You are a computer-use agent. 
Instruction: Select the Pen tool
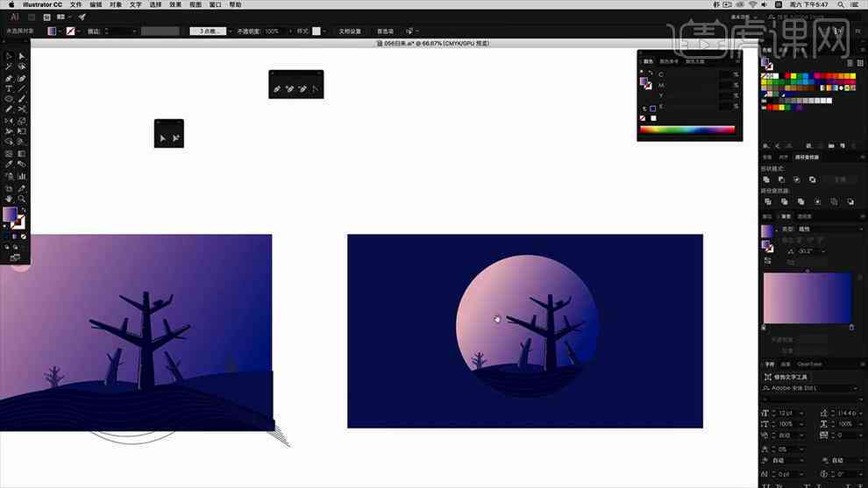[9, 78]
